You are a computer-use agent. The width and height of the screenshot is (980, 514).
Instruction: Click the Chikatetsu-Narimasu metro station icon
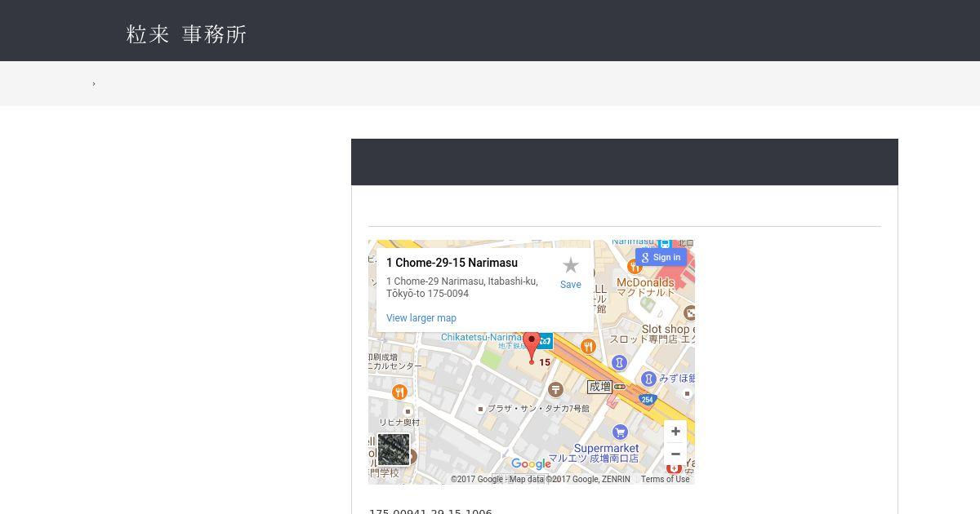tap(546, 341)
